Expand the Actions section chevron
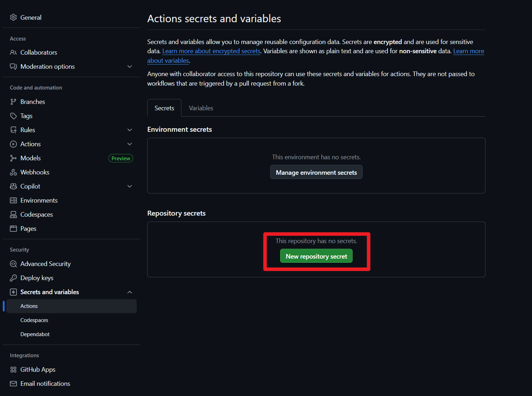The image size is (532, 396). (130, 144)
